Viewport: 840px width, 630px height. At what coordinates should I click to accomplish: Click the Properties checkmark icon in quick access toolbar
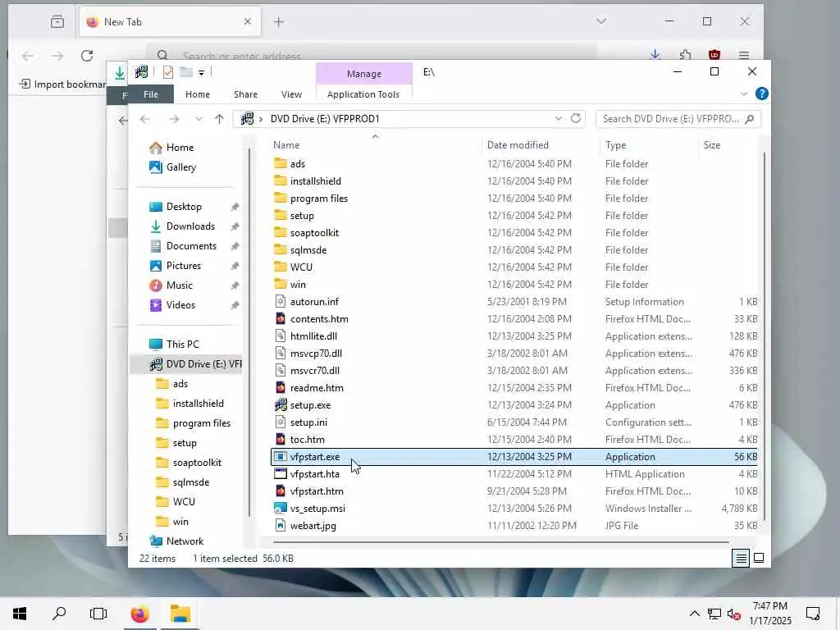coord(167,72)
